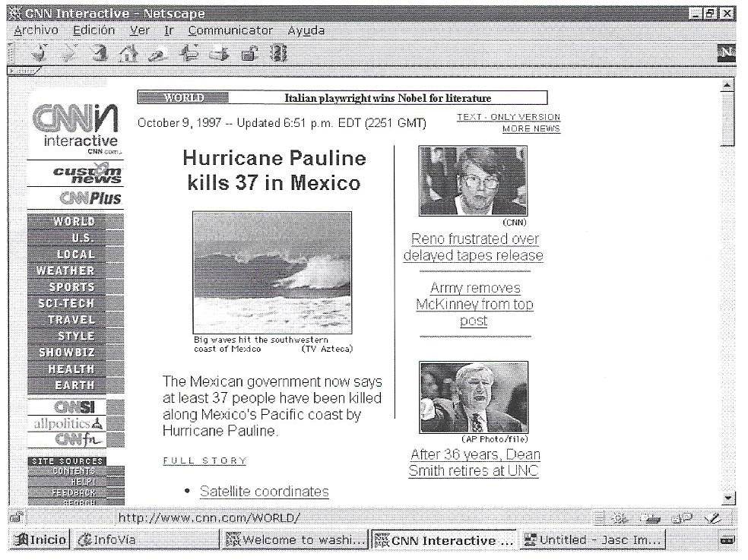Open the allpolitics logo link

68,423
